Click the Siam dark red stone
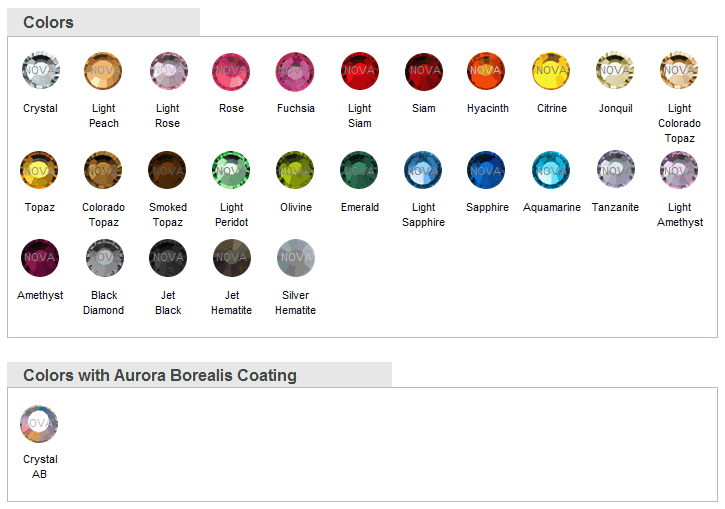The image size is (725, 509). point(423,71)
